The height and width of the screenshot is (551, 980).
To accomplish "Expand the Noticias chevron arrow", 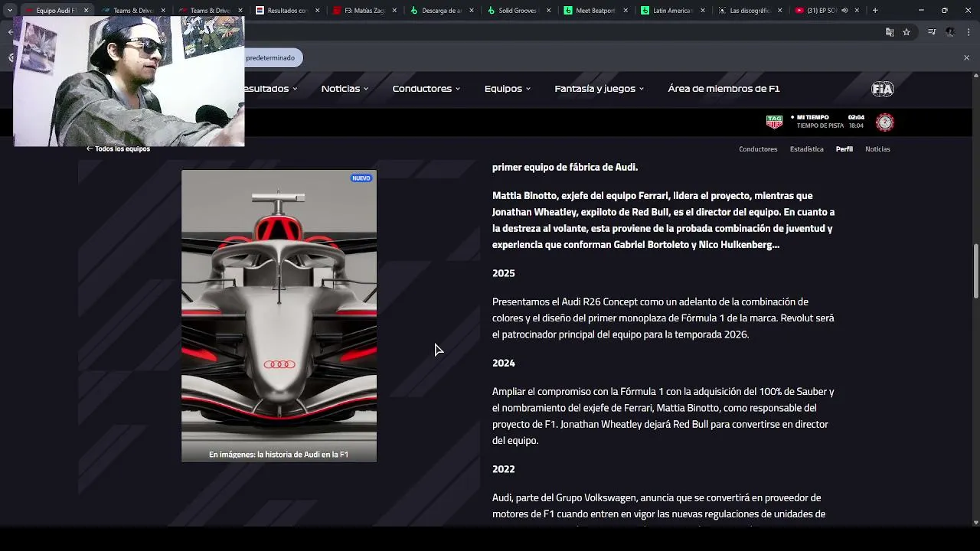I will coord(365,89).
